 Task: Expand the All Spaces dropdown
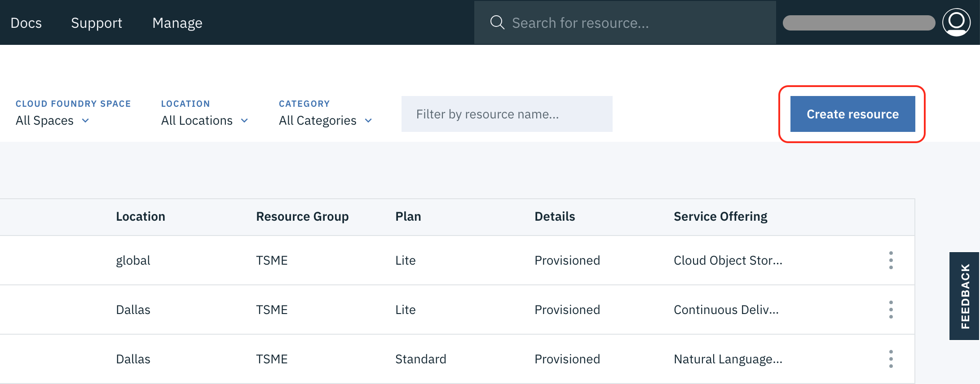coord(53,121)
